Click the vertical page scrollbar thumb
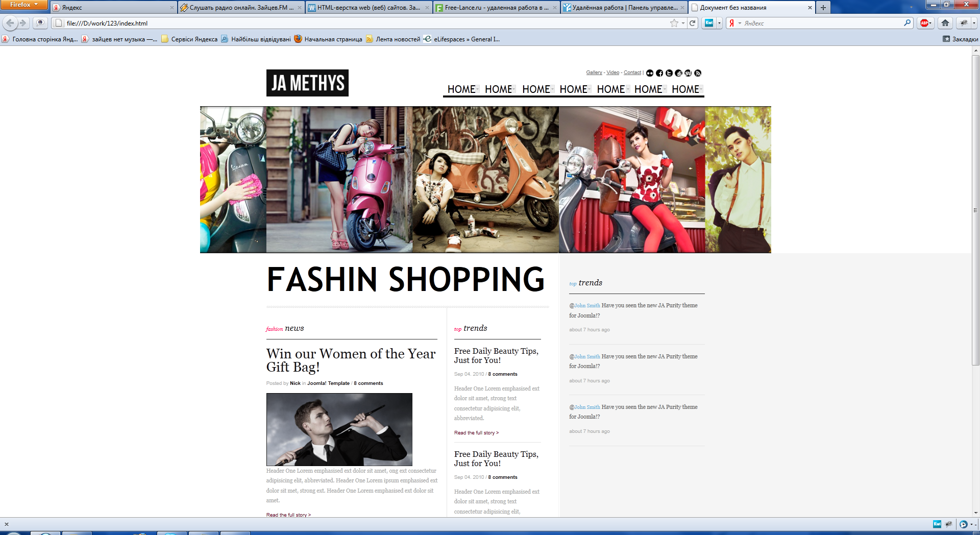The image size is (980, 535). coord(975,210)
